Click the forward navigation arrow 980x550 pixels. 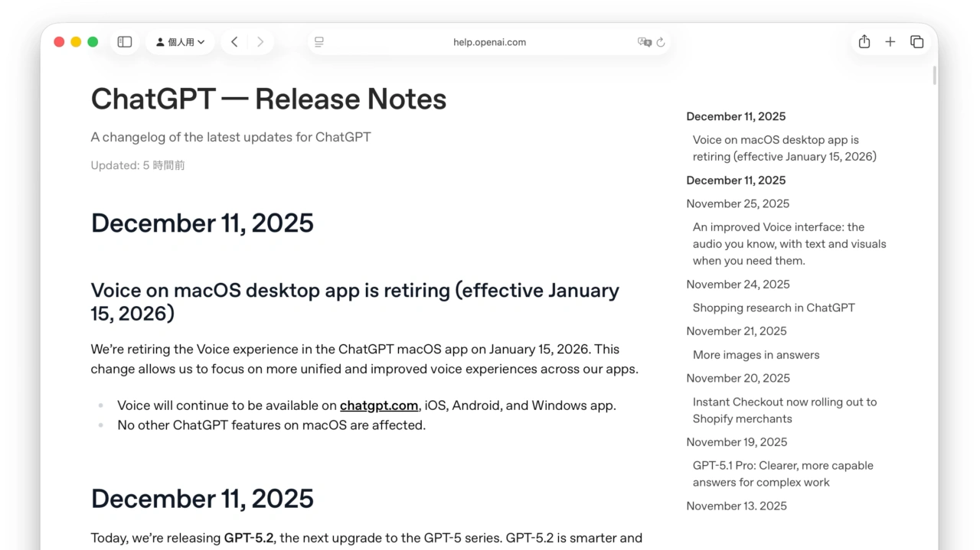click(260, 42)
